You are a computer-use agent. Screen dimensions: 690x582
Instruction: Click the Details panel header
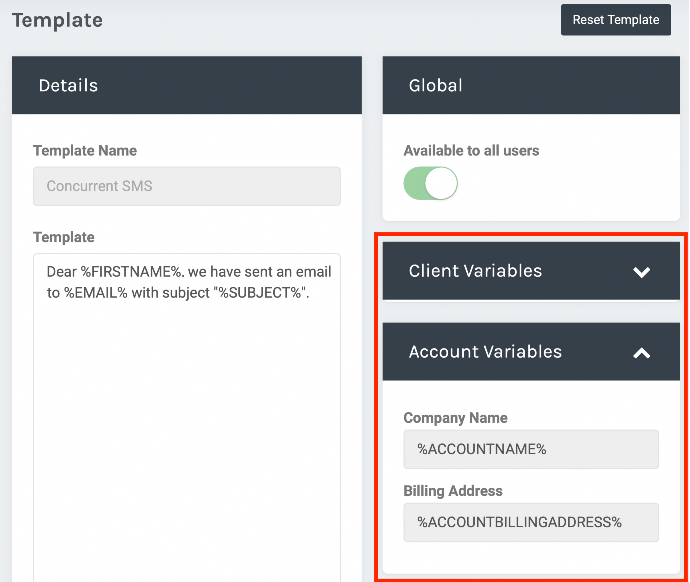[x=187, y=85]
